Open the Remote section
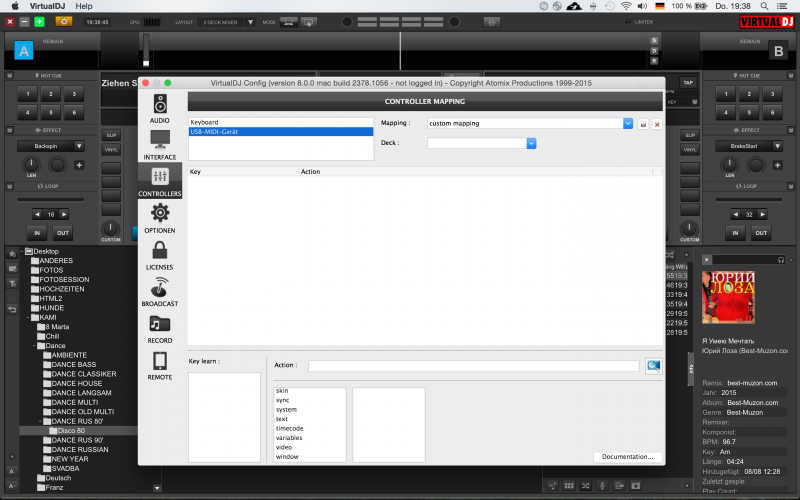 coord(160,365)
